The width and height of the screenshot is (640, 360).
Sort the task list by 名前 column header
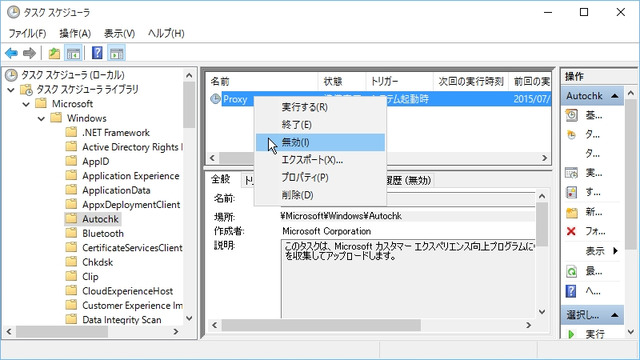point(262,82)
